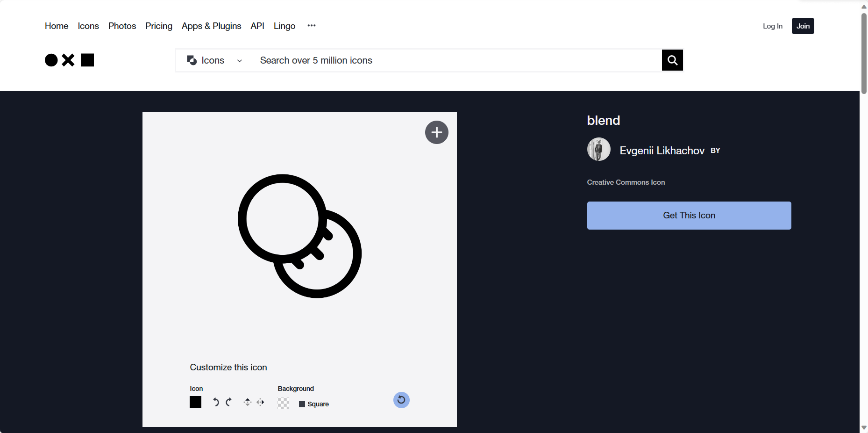Open the Apps & Plugins nav item

click(x=211, y=26)
